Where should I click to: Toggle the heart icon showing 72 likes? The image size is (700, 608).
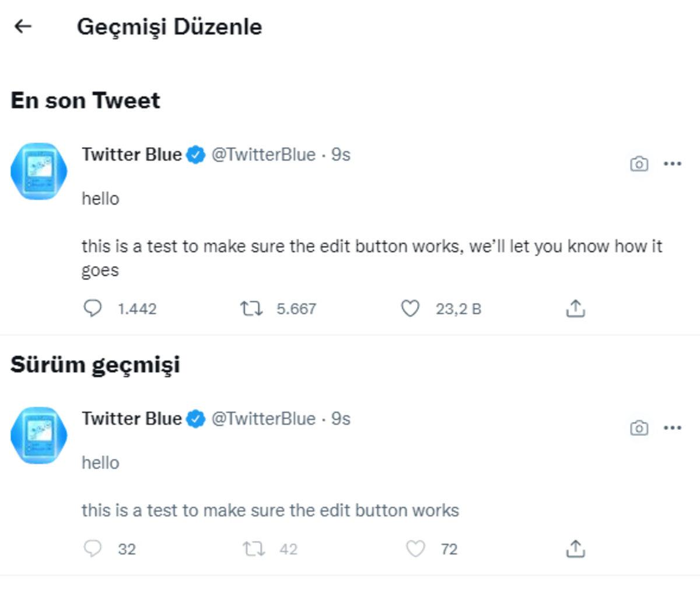tap(415, 548)
